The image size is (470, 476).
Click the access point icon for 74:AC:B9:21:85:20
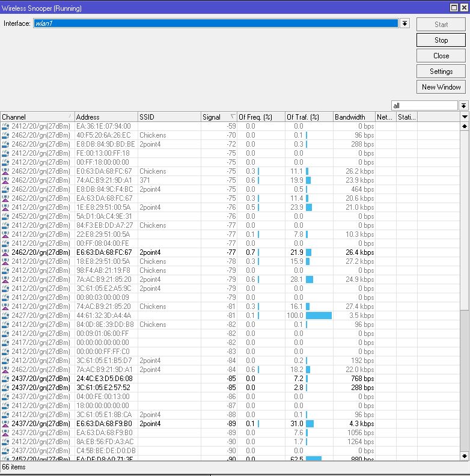(5, 307)
